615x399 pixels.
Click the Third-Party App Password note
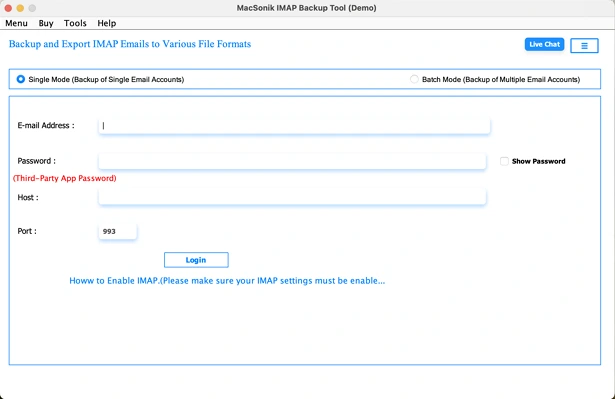point(65,178)
